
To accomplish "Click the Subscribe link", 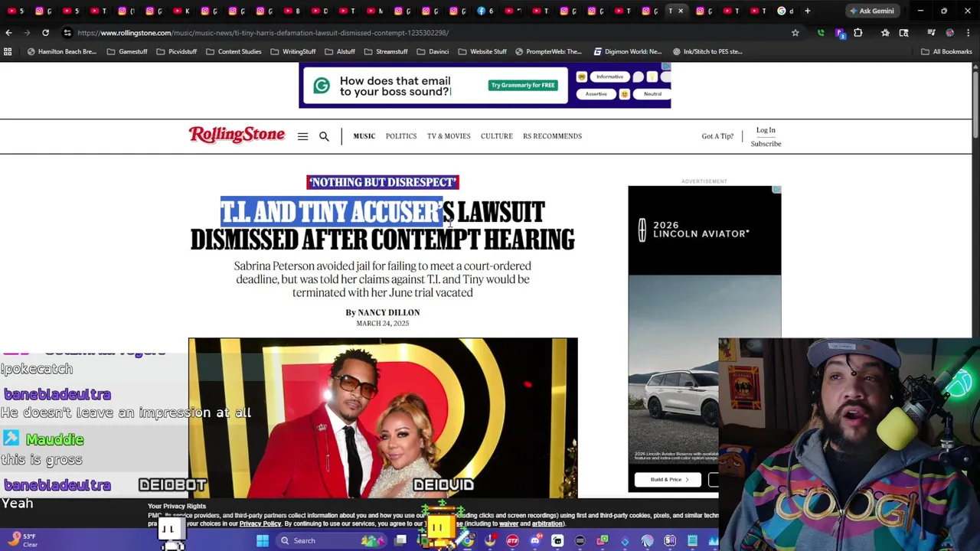I will (766, 144).
